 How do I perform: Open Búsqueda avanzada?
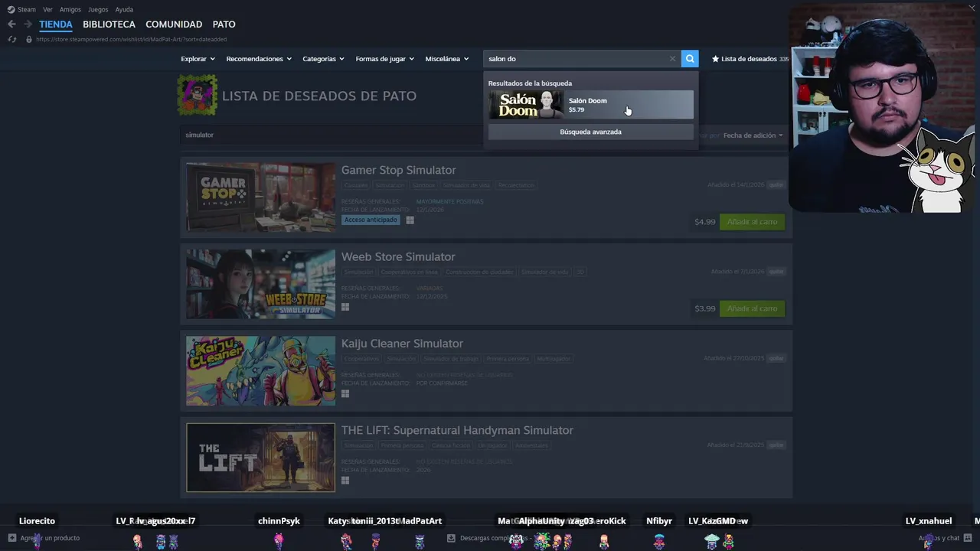point(590,132)
